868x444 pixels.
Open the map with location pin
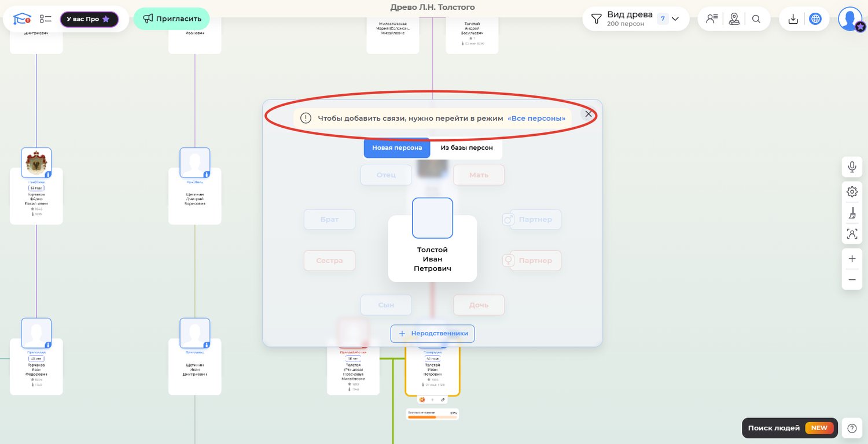734,18
